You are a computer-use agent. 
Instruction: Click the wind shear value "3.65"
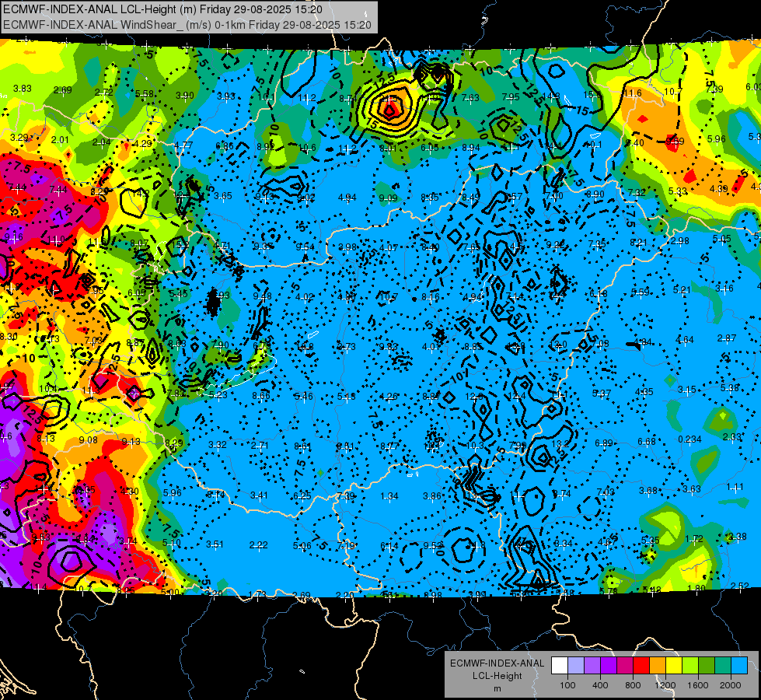223,196
